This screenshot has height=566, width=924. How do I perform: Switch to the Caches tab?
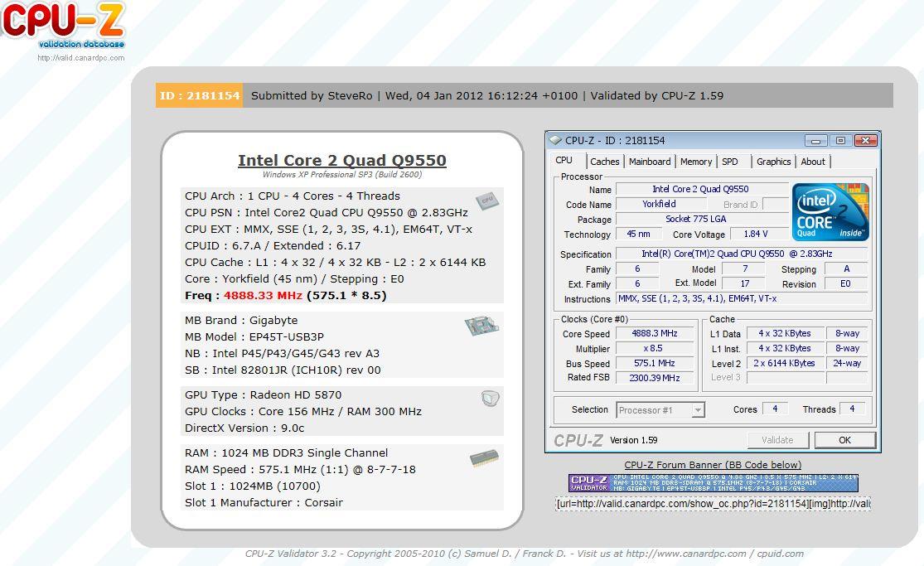click(605, 162)
